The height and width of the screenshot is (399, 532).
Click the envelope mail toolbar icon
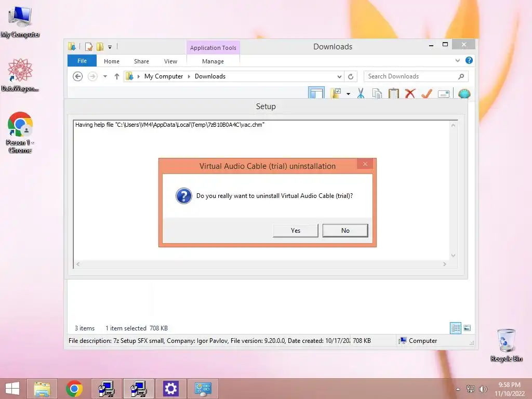click(x=444, y=94)
